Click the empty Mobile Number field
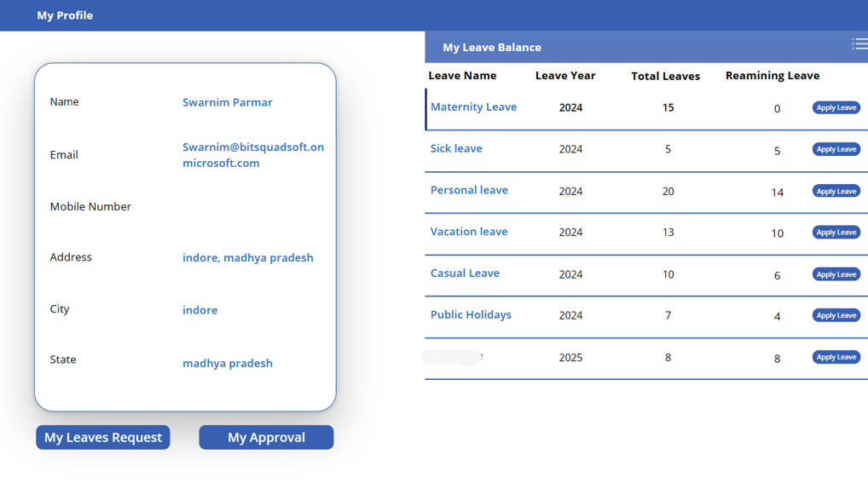This screenshot has width=868, height=489. pos(252,207)
